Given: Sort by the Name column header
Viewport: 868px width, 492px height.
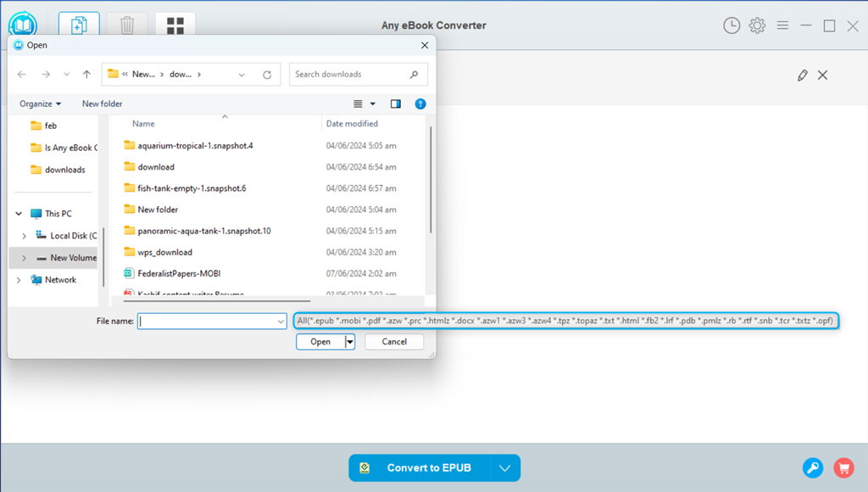Looking at the screenshot, I should click(143, 124).
